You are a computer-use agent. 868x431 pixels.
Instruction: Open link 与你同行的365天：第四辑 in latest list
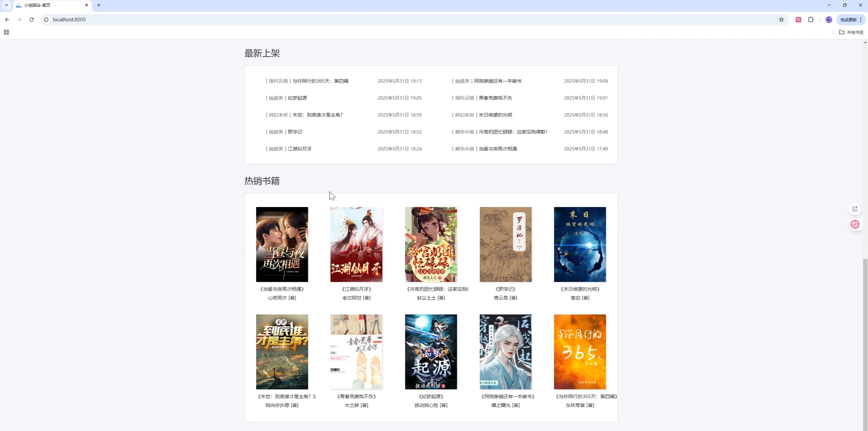tap(321, 81)
